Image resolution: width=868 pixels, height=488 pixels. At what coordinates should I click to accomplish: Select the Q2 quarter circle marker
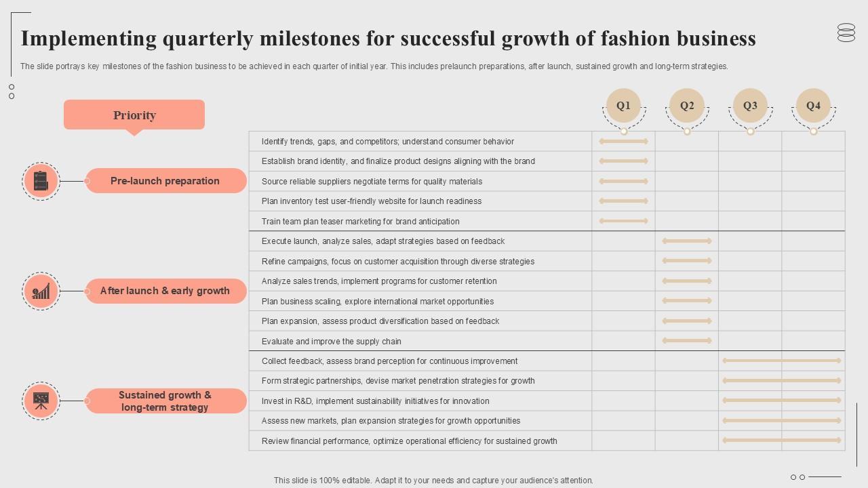[x=687, y=106]
